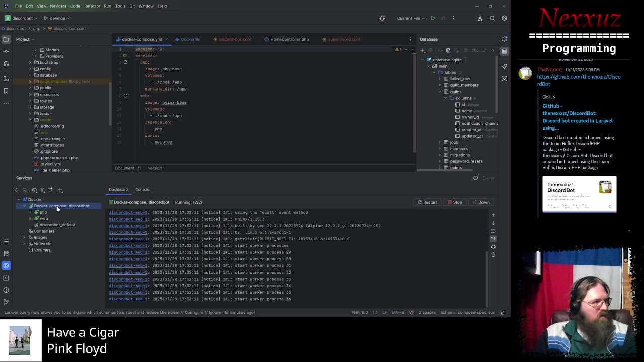Click the PHP debug listener bug icon
Screen dimensions: 644x362
[x=382, y=18]
